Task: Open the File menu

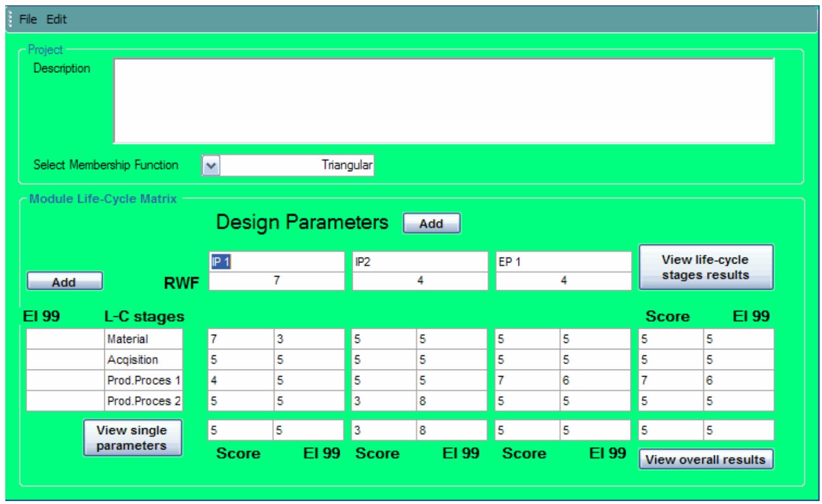Action: [28, 19]
